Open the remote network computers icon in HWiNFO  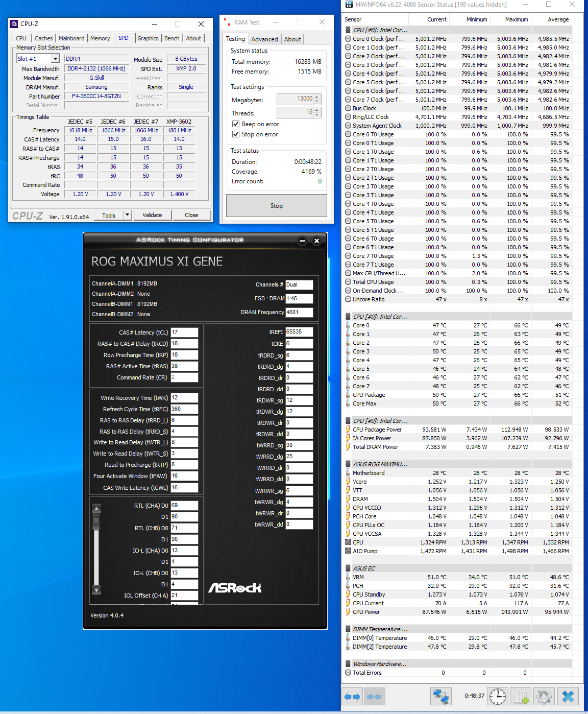[x=440, y=697]
